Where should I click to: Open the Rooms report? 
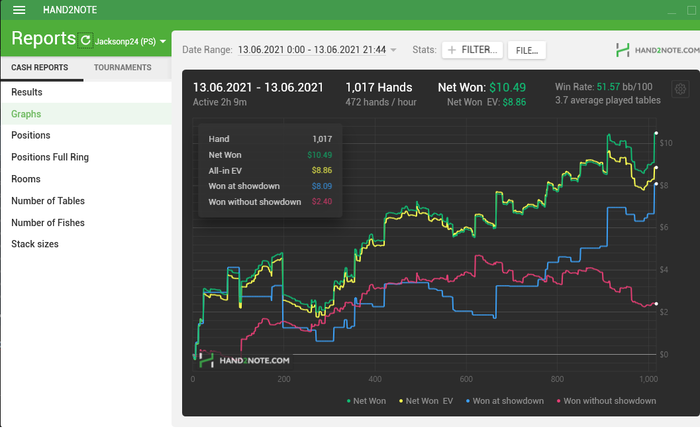click(86, 179)
